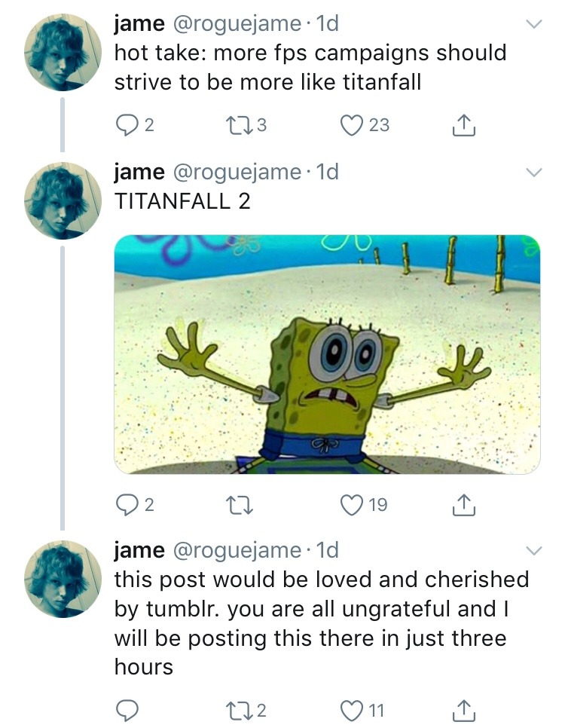Like the tweet with 23 likes
The width and height of the screenshot is (565, 728).
click(x=350, y=125)
